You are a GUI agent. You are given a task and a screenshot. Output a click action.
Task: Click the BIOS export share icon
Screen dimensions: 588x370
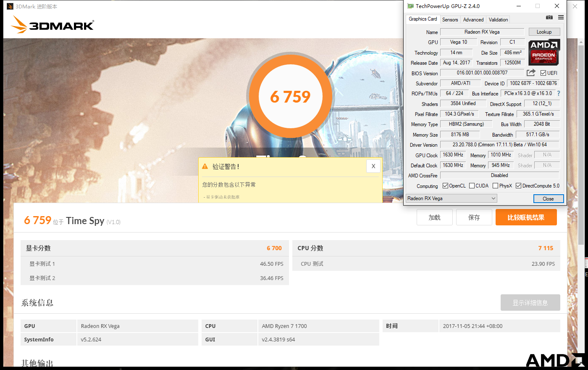tap(531, 73)
